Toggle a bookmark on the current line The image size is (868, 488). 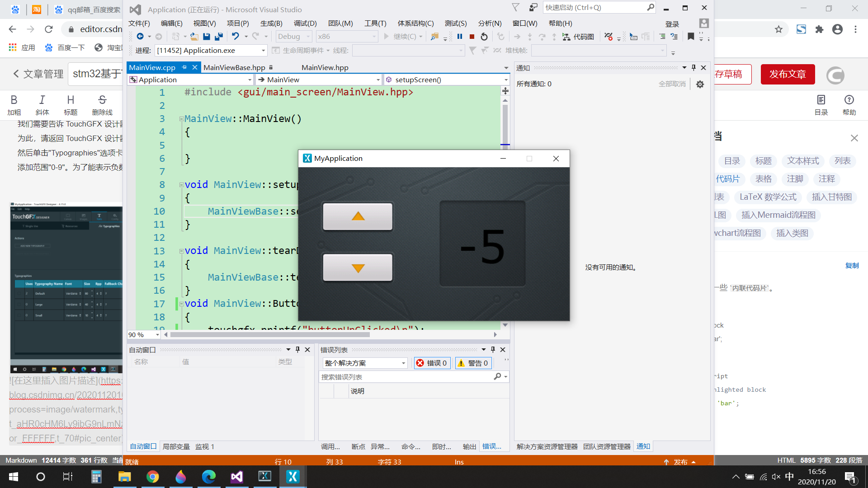(691, 37)
